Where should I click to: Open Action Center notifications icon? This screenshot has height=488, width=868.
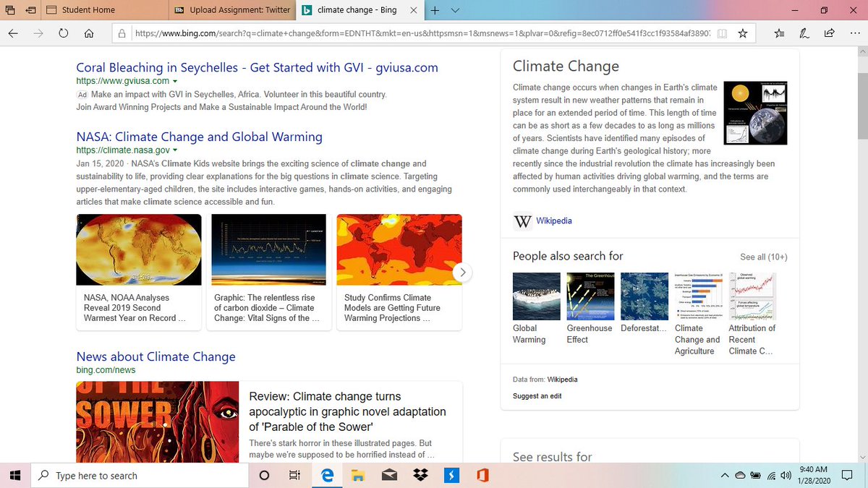pyautogui.click(x=848, y=475)
